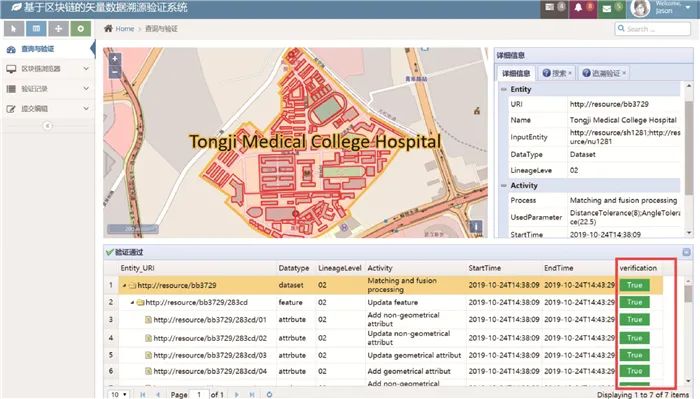Sort by the StartTime column header

[x=484, y=268]
